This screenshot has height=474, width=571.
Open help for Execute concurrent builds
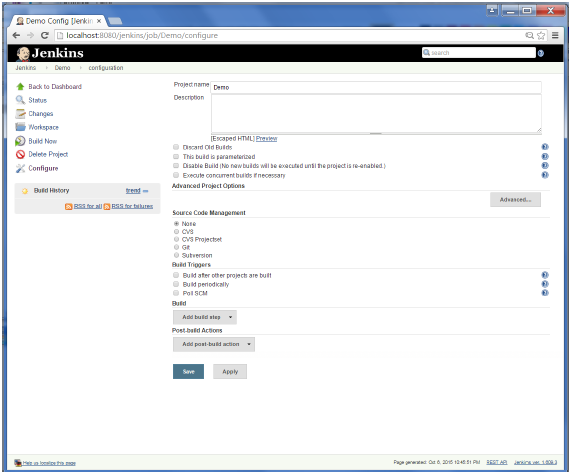(545, 175)
